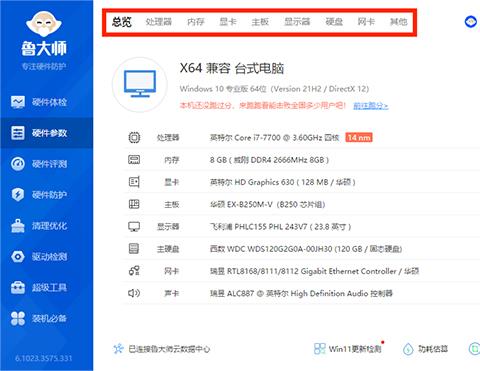The width and height of the screenshot is (480, 371).
Task: Click the partially visible icon at bottom right
Action: click(474, 349)
